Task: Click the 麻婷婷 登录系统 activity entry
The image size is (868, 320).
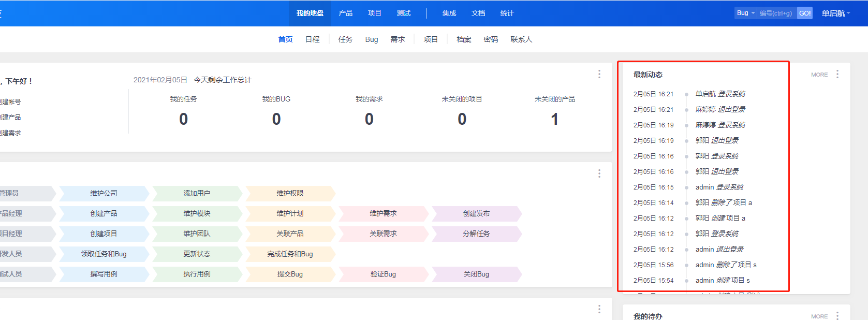Action: pos(720,125)
